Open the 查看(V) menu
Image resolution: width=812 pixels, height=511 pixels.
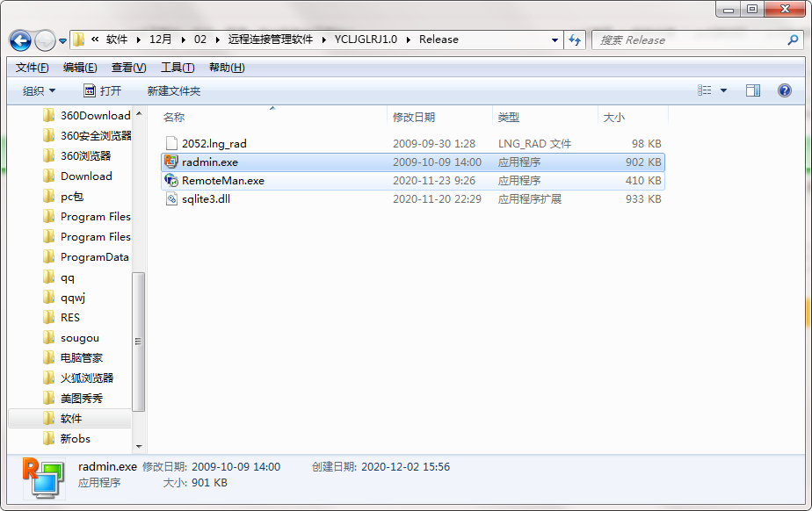point(128,68)
